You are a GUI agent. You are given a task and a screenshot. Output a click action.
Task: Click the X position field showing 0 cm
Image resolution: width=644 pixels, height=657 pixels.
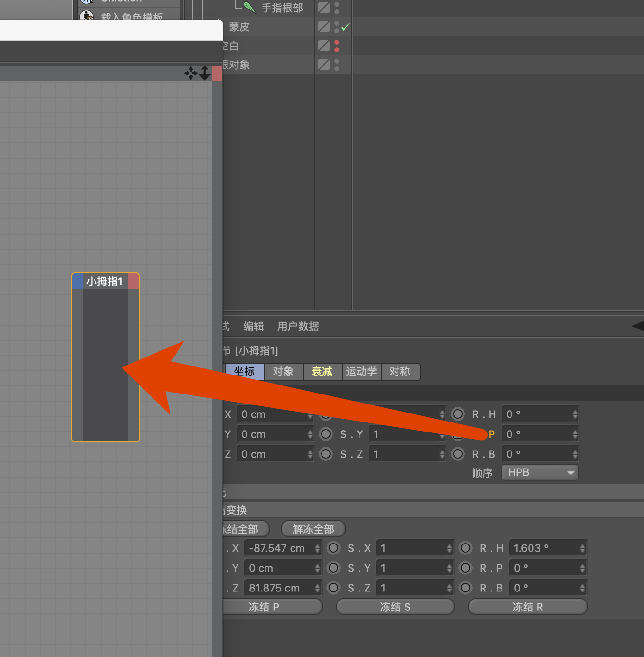coord(275,414)
